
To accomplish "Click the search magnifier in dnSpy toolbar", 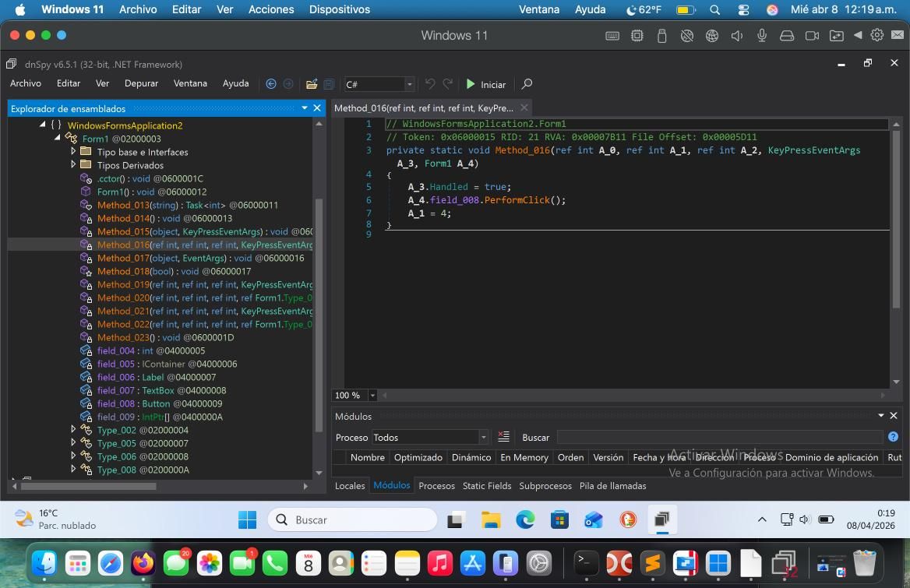I will coord(527,84).
